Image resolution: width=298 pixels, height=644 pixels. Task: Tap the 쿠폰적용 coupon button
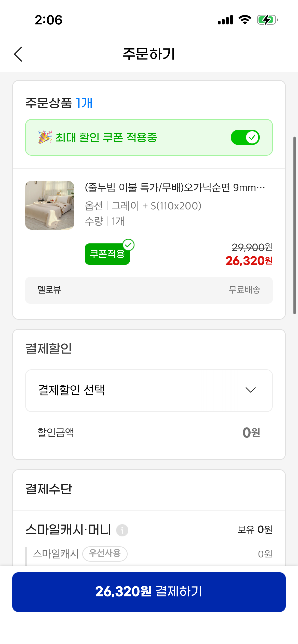coord(107,254)
